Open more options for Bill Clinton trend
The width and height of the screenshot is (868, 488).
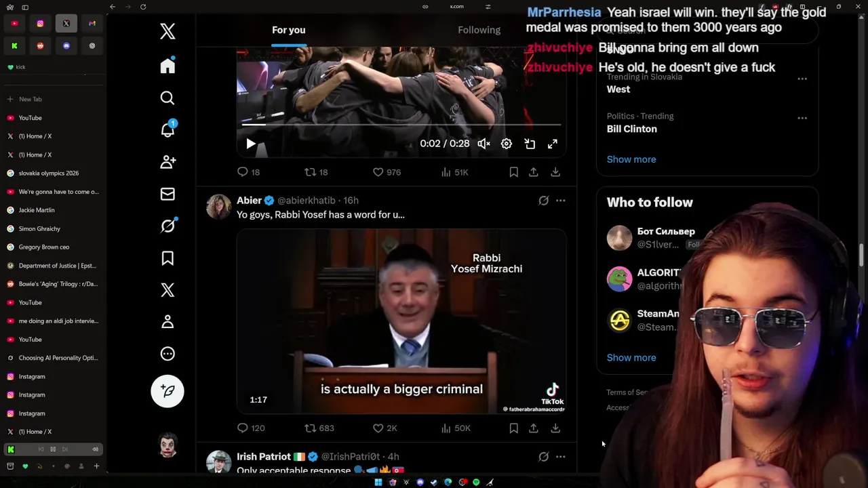(802, 118)
